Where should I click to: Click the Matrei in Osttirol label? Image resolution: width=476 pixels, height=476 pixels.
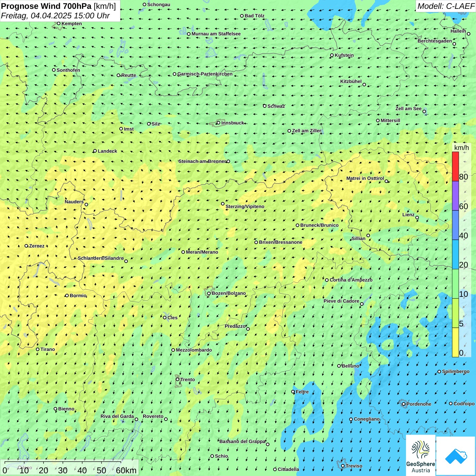tap(365, 178)
